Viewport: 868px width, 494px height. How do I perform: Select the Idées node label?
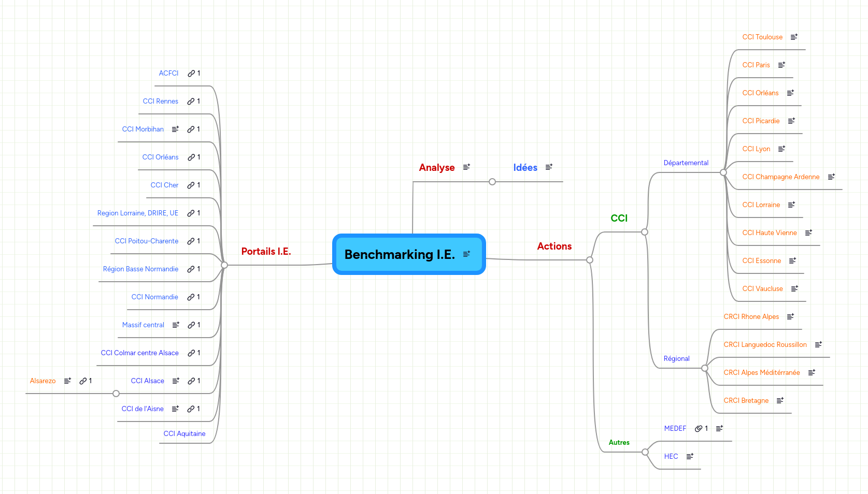pos(524,167)
